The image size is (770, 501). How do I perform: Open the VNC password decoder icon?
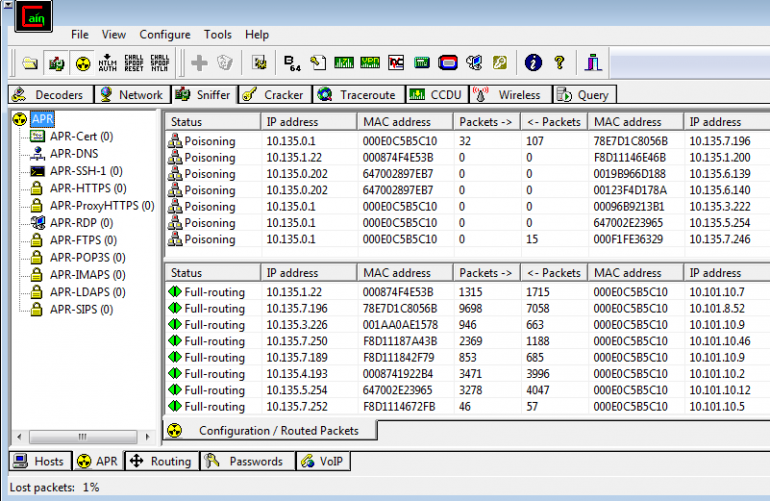[x=396, y=63]
